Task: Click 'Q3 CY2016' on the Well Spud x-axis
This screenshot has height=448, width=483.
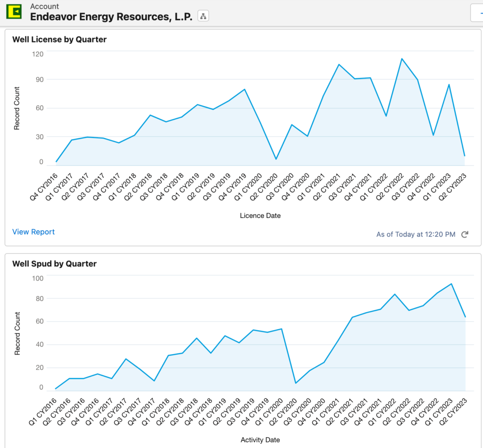Action: (x=71, y=412)
